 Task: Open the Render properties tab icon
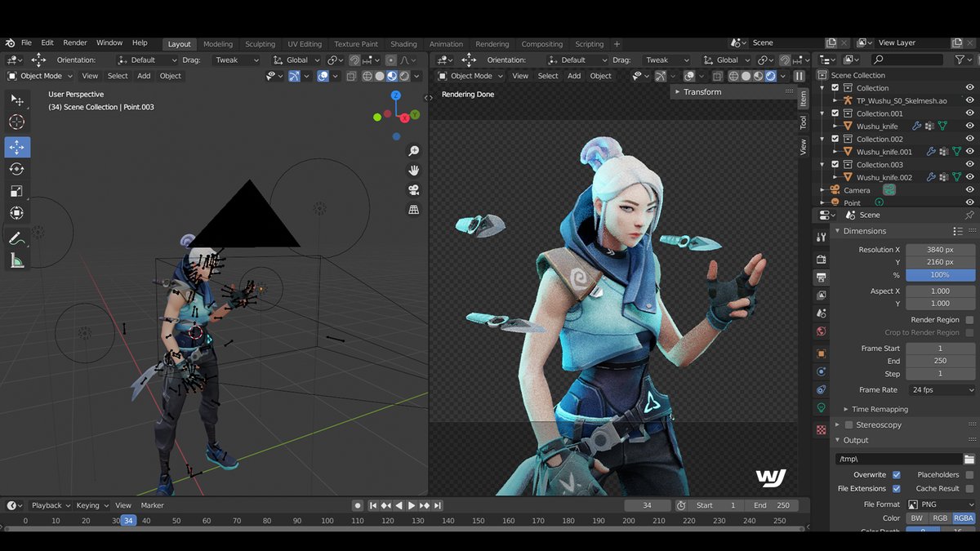pyautogui.click(x=822, y=259)
